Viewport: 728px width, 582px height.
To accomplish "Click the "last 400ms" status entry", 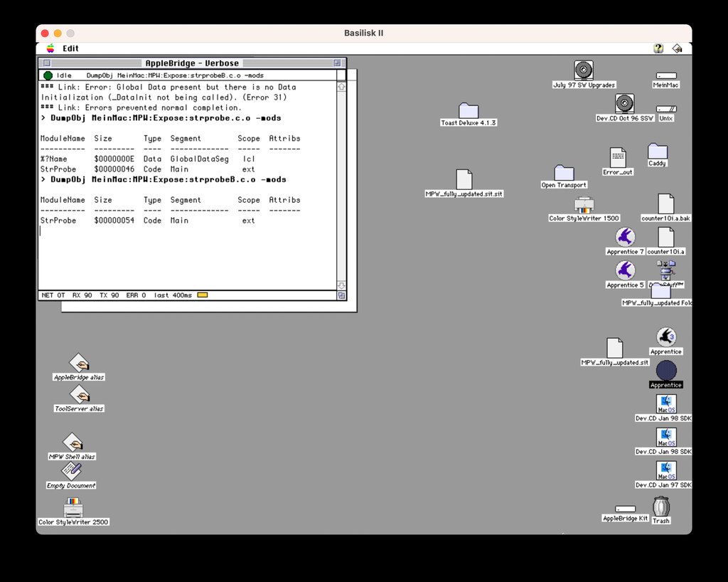I will click(173, 295).
